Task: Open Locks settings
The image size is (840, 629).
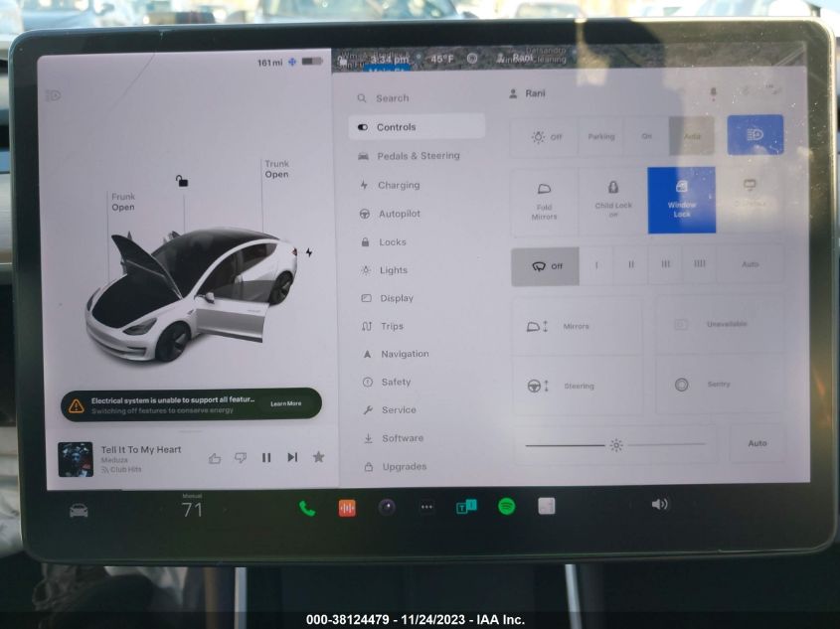Action: pos(384,242)
